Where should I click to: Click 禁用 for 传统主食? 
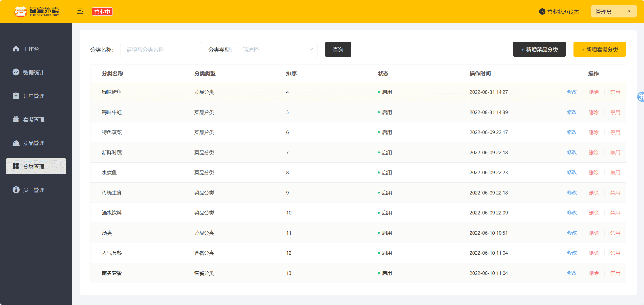(x=615, y=193)
